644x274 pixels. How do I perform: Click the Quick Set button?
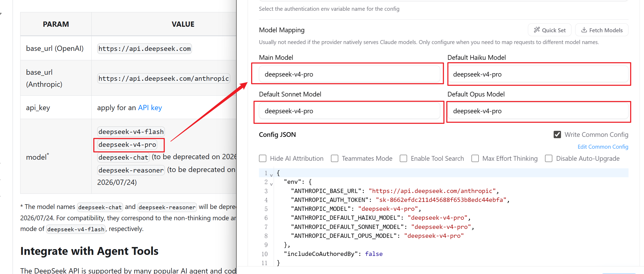click(550, 30)
